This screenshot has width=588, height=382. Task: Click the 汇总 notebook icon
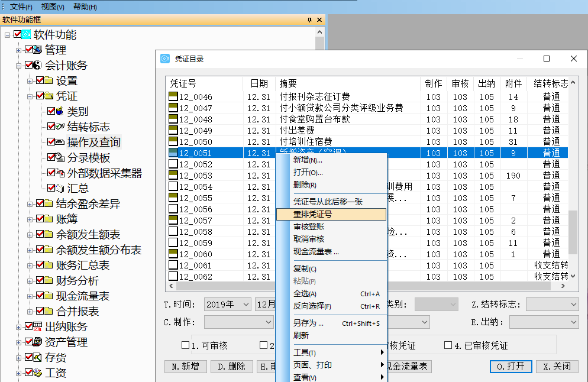pyautogui.click(x=60, y=187)
